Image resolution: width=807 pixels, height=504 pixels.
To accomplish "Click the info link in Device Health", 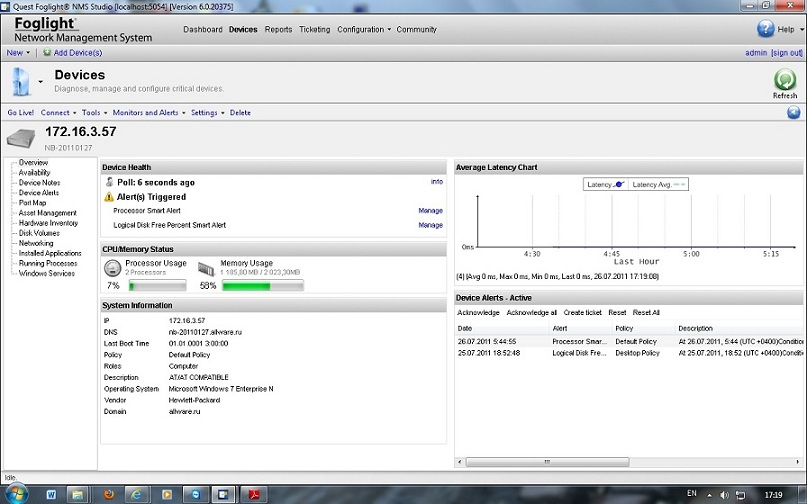I will [437, 181].
